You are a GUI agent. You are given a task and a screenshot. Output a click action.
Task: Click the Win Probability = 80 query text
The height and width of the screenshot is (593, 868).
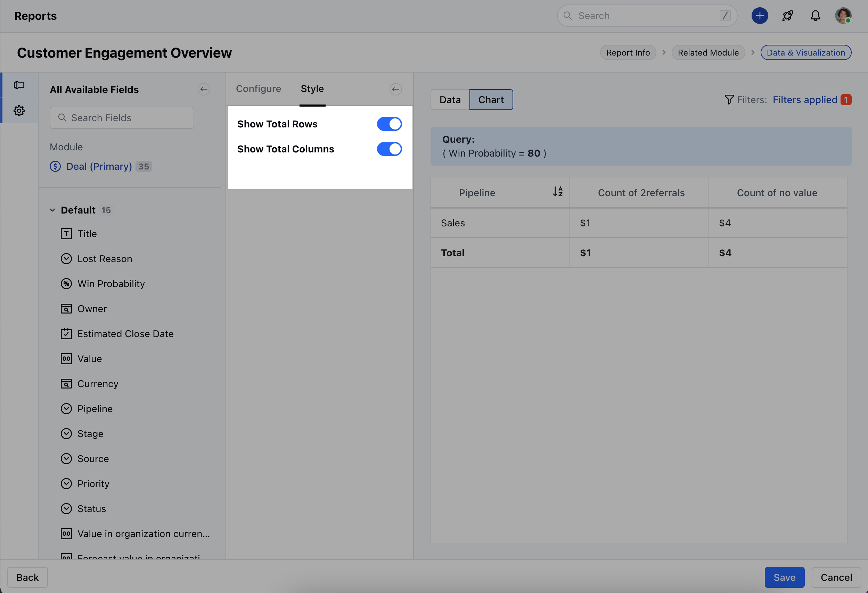tap(494, 153)
